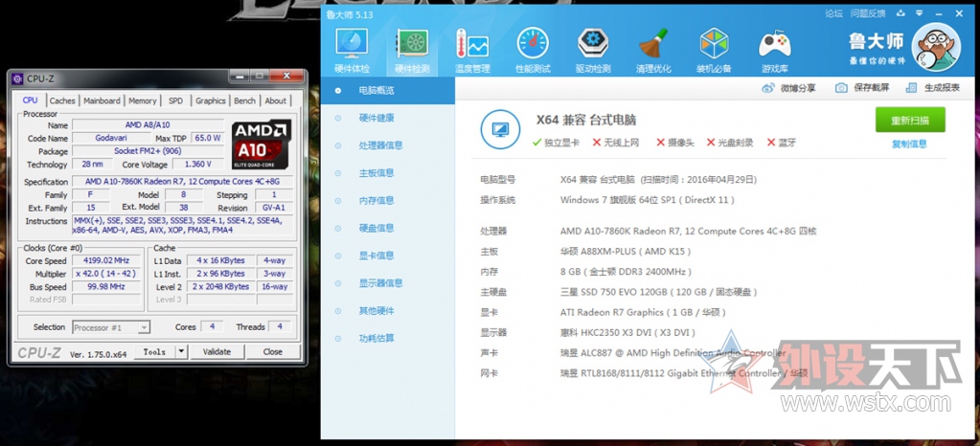Screen dimensions: 980x446
Task: Select 功耗估算 in the sidebar
Action: (388, 338)
